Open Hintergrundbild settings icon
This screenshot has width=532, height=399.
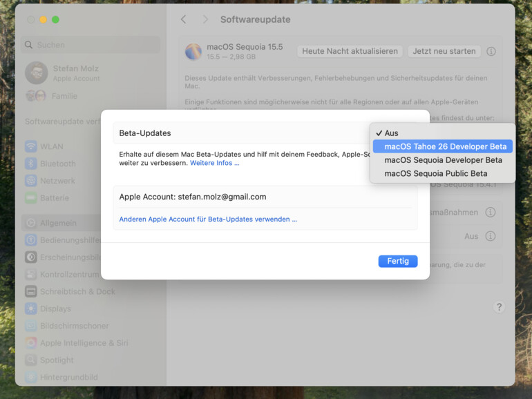point(31,378)
